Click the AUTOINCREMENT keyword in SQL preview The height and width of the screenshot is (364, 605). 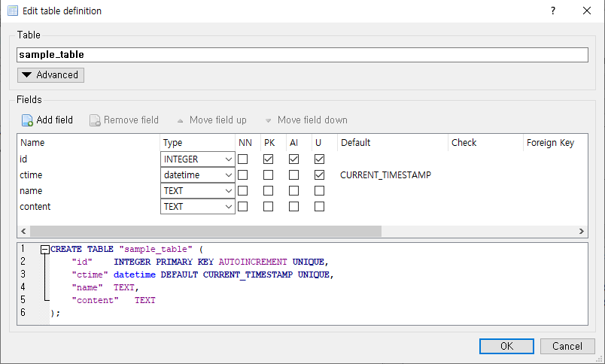[253, 262]
